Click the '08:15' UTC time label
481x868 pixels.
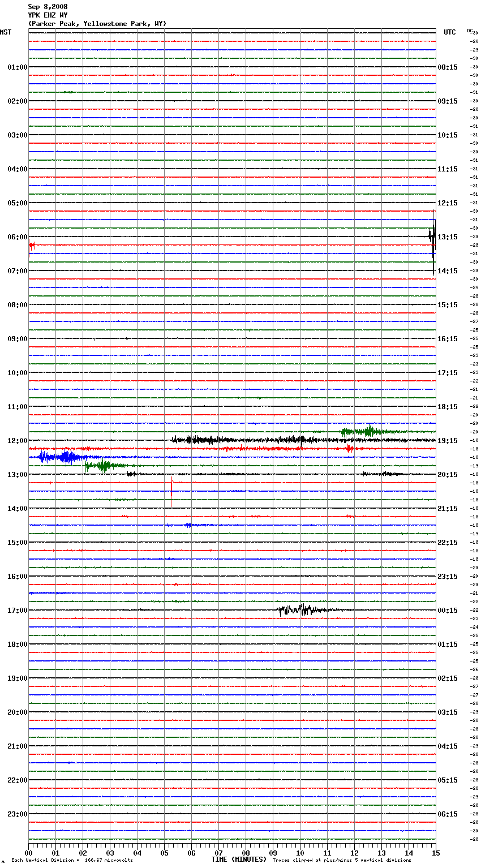coord(448,67)
